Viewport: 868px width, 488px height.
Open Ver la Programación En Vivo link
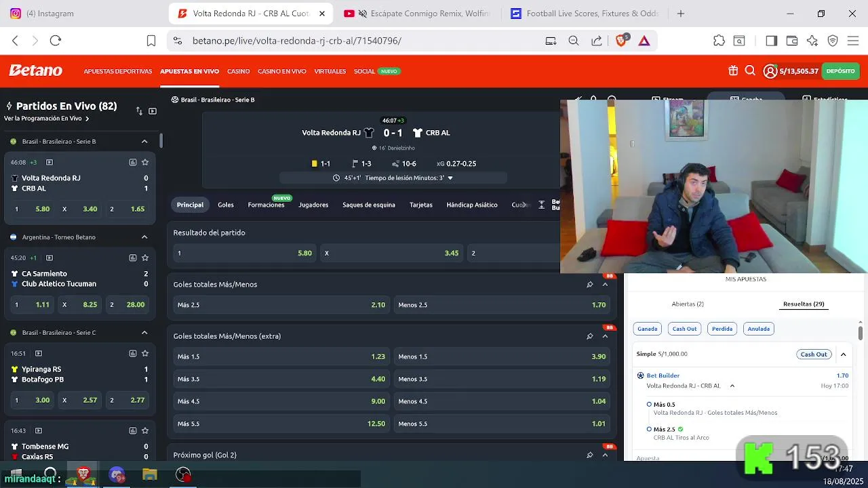pyautogui.click(x=47, y=119)
